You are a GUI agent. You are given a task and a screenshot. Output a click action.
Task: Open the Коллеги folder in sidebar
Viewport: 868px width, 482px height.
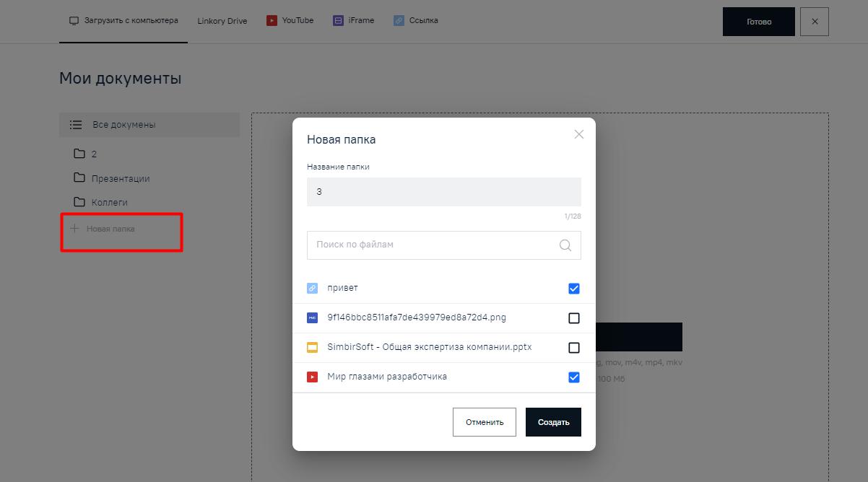[109, 203]
